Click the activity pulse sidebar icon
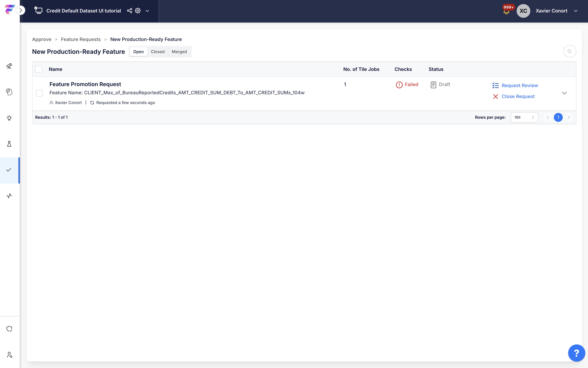Screen dimensions: 588x368 (x=9, y=196)
